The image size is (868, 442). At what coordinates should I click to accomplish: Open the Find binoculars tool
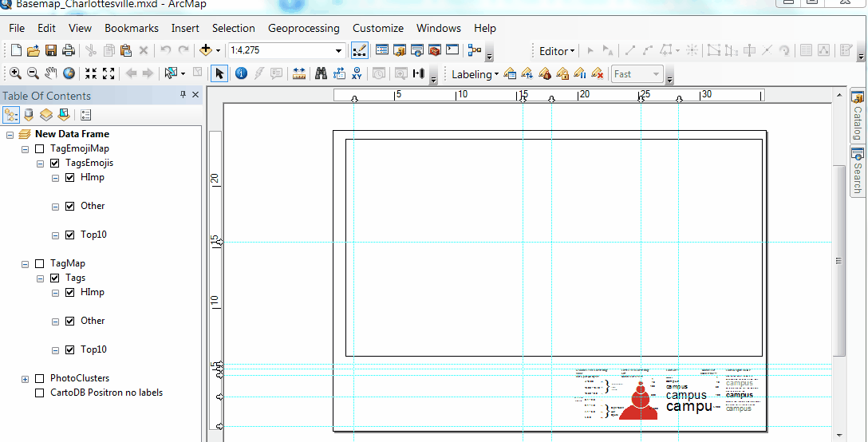click(x=321, y=73)
